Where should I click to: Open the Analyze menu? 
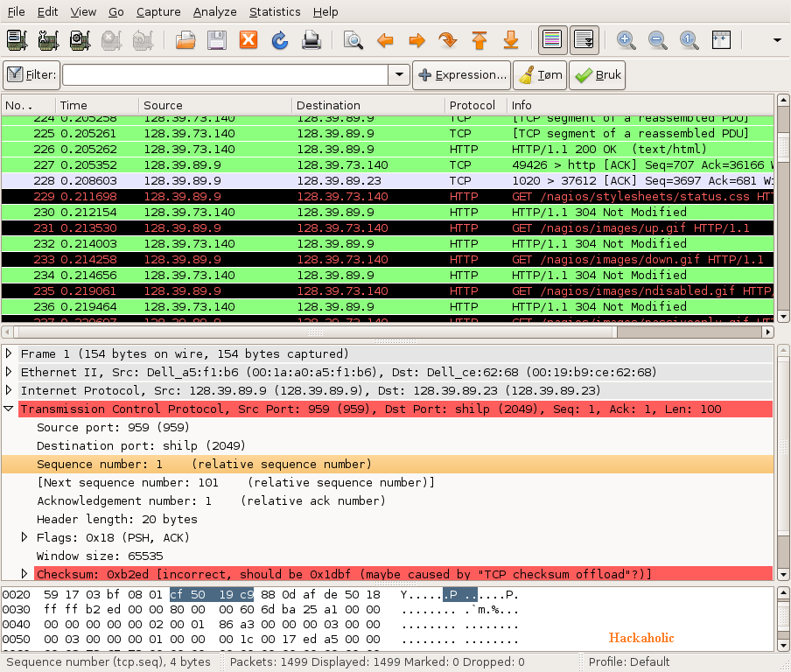(x=215, y=11)
